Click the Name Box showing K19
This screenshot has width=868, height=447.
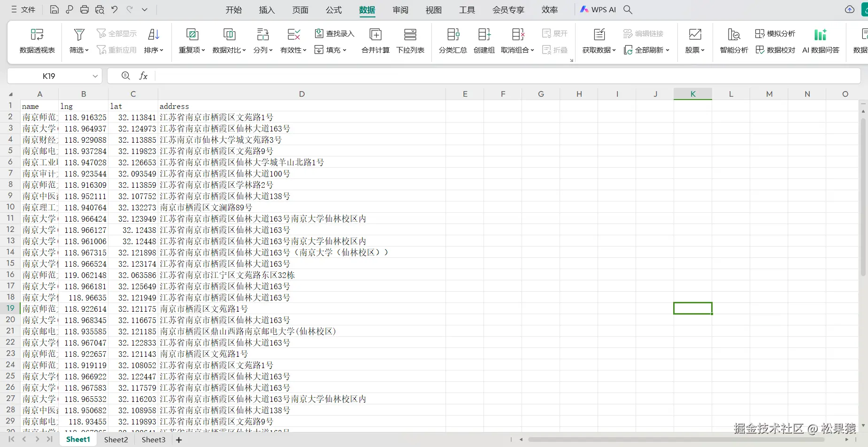coord(49,76)
